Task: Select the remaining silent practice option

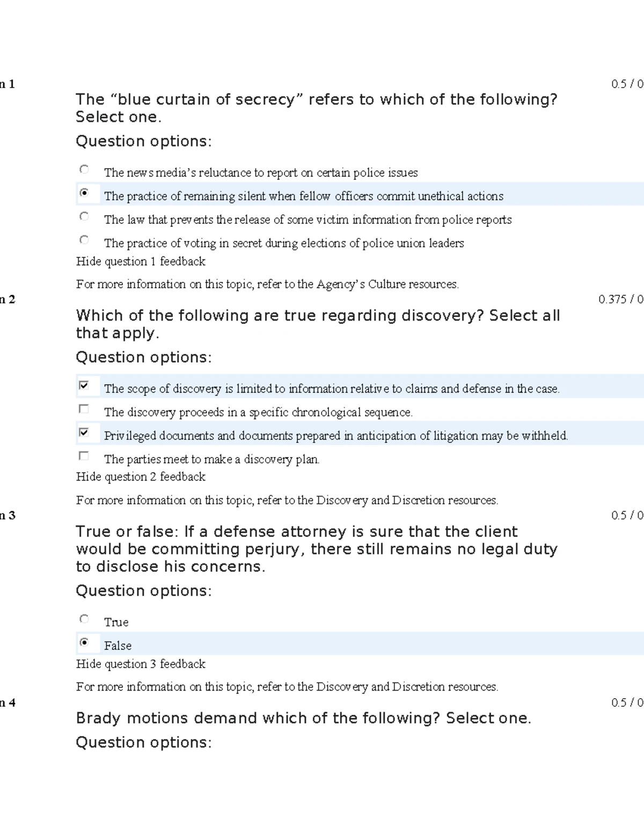Action: [84, 192]
